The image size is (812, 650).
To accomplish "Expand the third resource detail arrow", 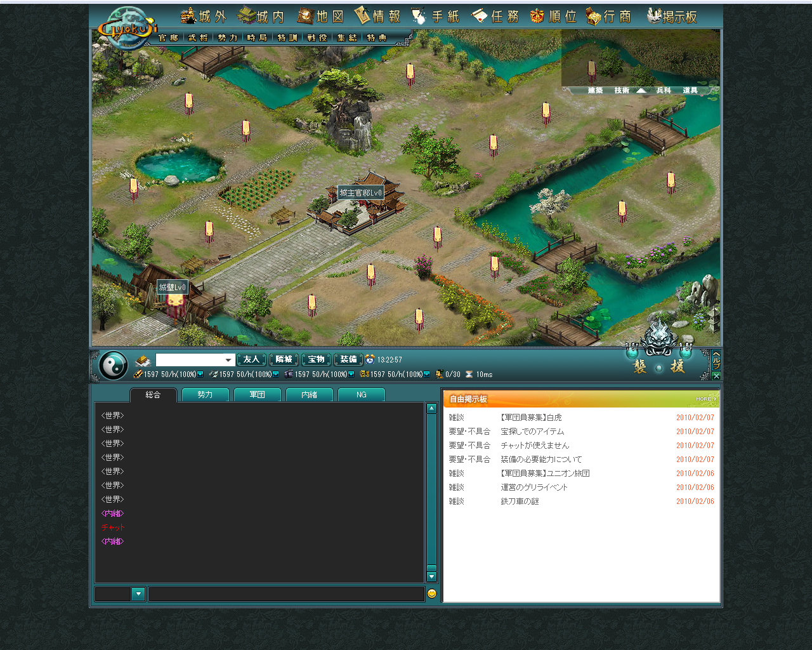I will pyautogui.click(x=351, y=374).
